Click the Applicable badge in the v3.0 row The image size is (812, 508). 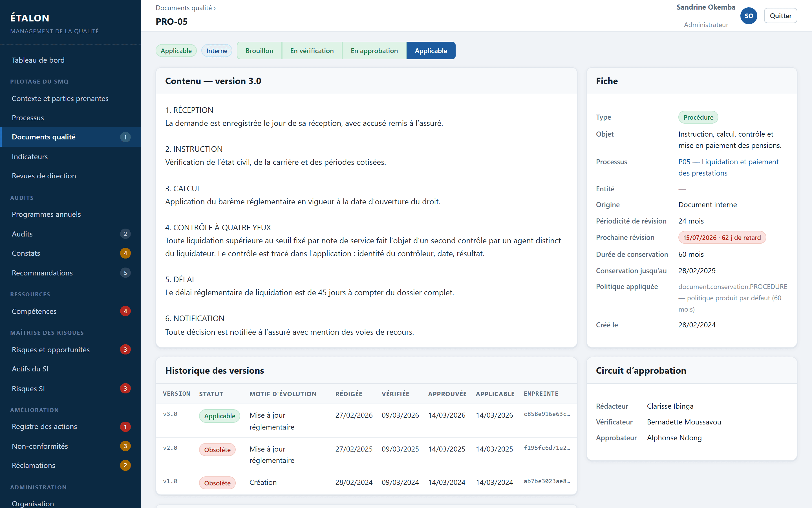(220, 416)
